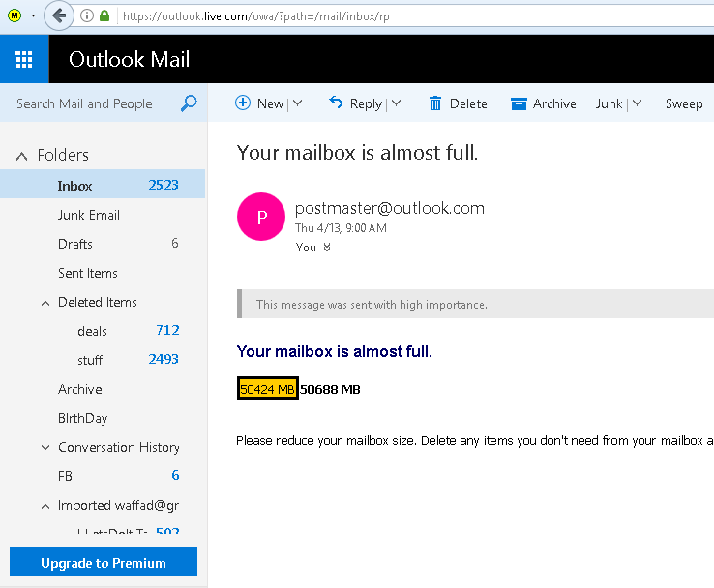
Task: Select the Inbox folder
Action: [x=103, y=184]
